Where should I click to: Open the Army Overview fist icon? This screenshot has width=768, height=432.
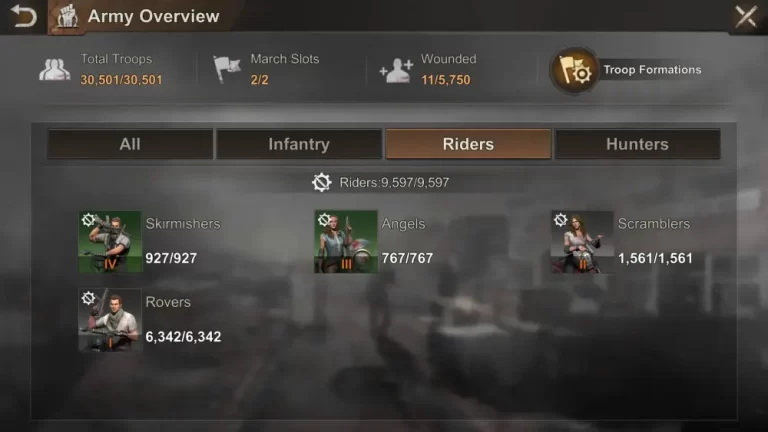(x=68, y=16)
